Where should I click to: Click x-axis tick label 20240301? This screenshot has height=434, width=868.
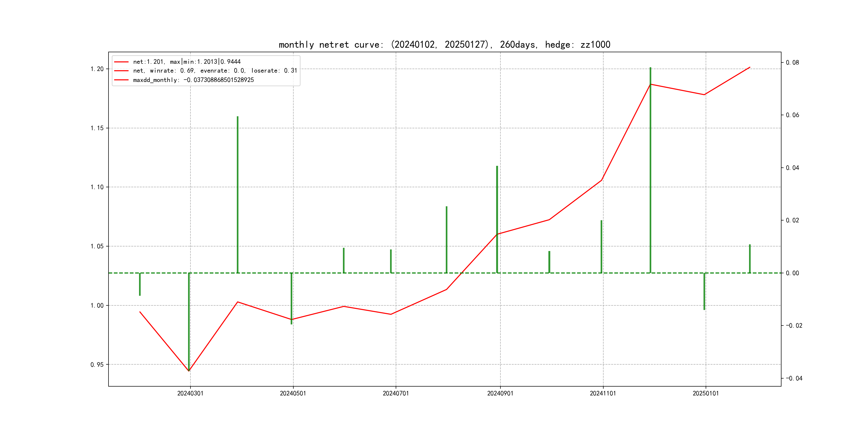coord(190,393)
